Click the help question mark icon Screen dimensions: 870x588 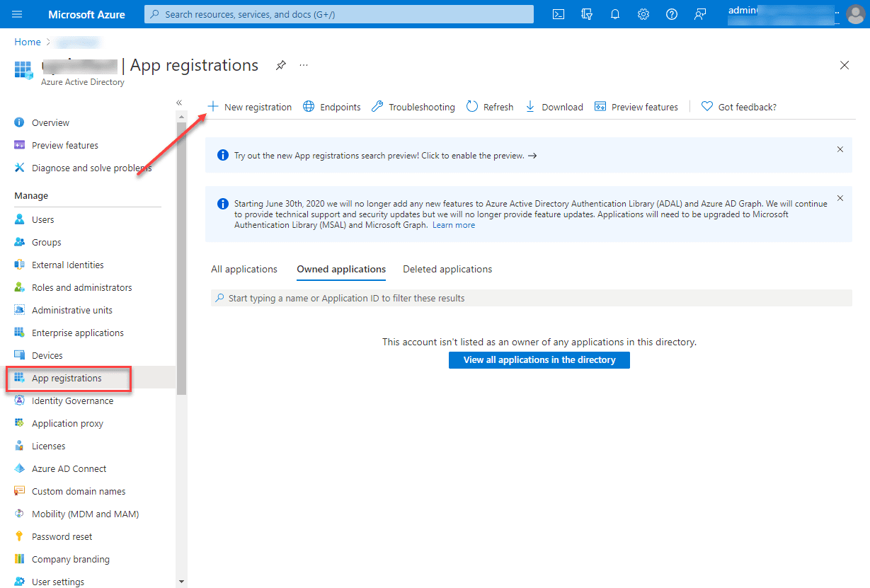tap(672, 14)
